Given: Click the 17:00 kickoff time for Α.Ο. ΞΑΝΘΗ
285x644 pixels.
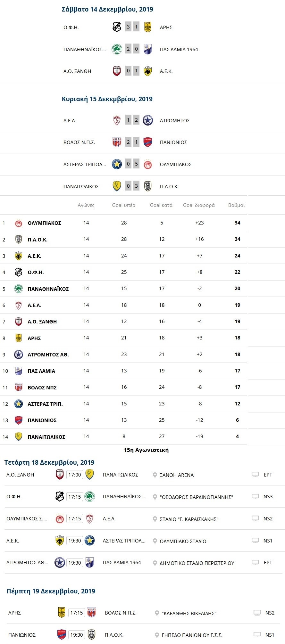Looking at the screenshot, I should tap(75, 475).
